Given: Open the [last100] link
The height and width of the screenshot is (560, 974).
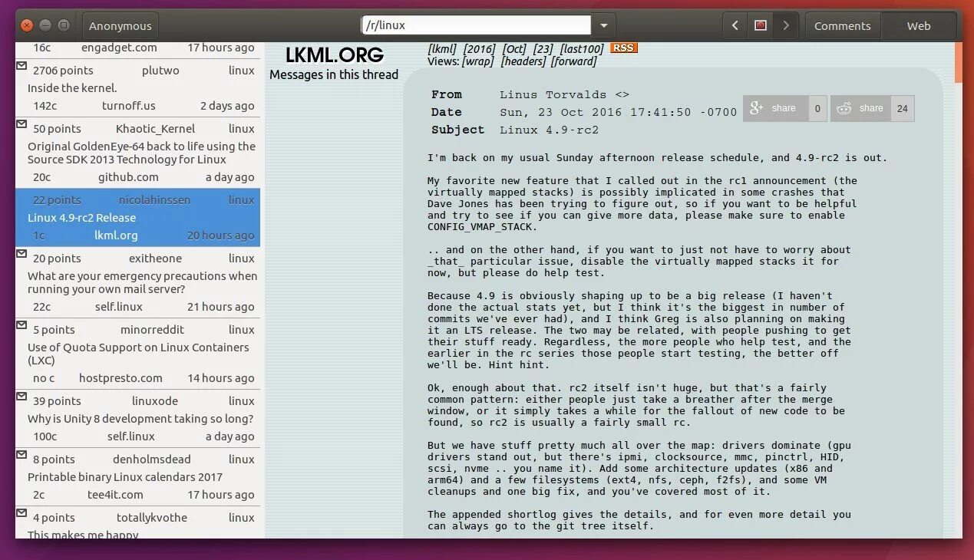Looking at the screenshot, I should coord(581,48).
